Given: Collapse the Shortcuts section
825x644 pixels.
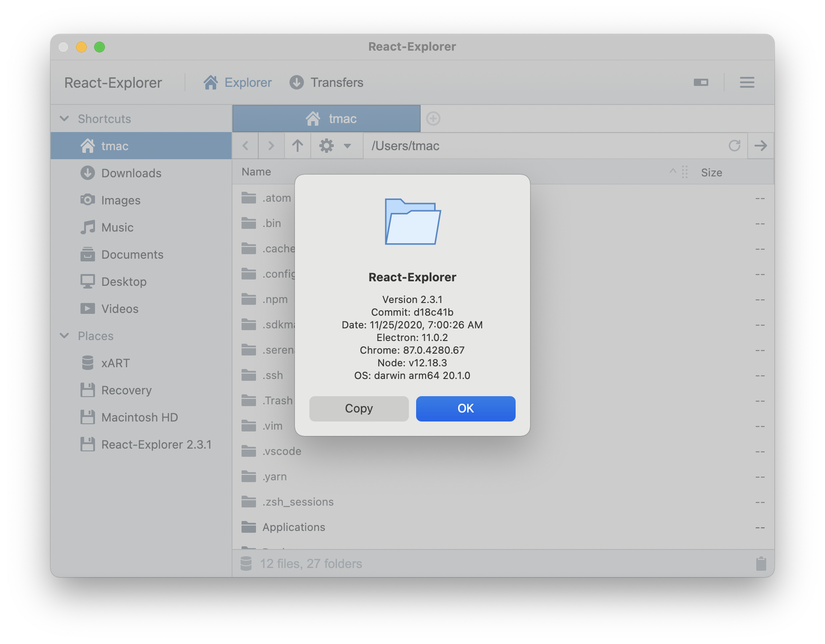Looking at the screenshot, I should point(65,118).
